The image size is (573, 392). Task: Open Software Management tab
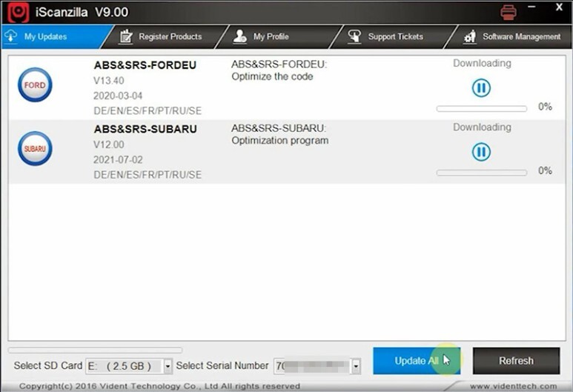point(509,36)
